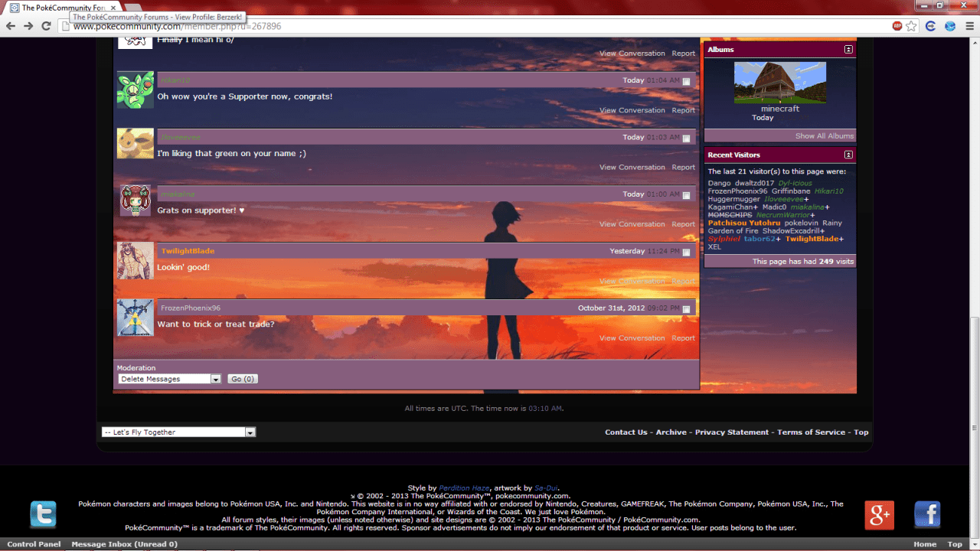Open the minecraft album title link
Viewport: 980px width, 551px height.
point(780,109)
